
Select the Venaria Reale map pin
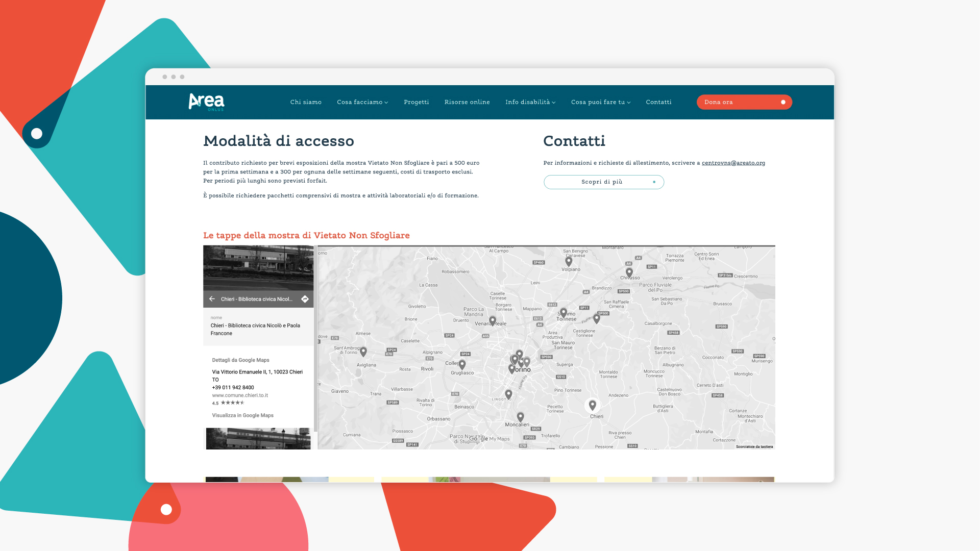coord(493,320)
